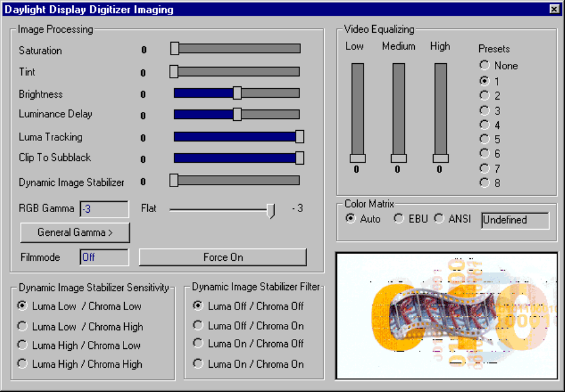The image size is (565, 392).
Task: Click the Force On filmmode button
Action: [x=223, y=257]
